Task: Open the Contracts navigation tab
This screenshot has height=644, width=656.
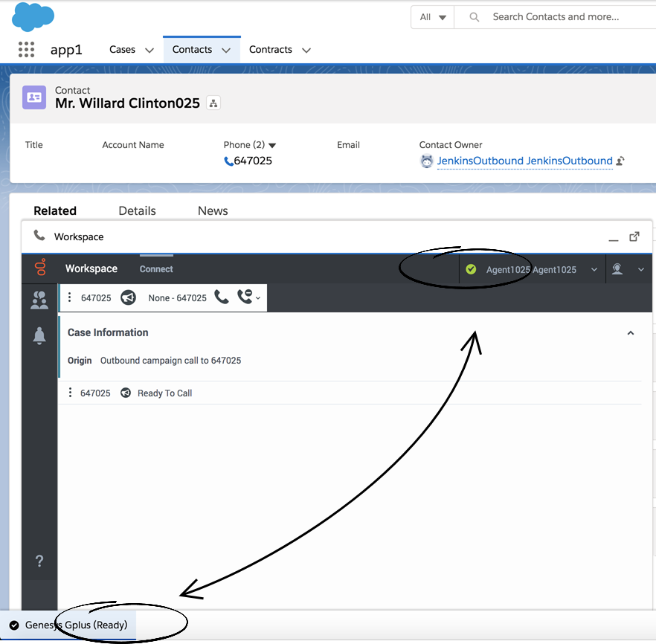Action: pos(270,50)
